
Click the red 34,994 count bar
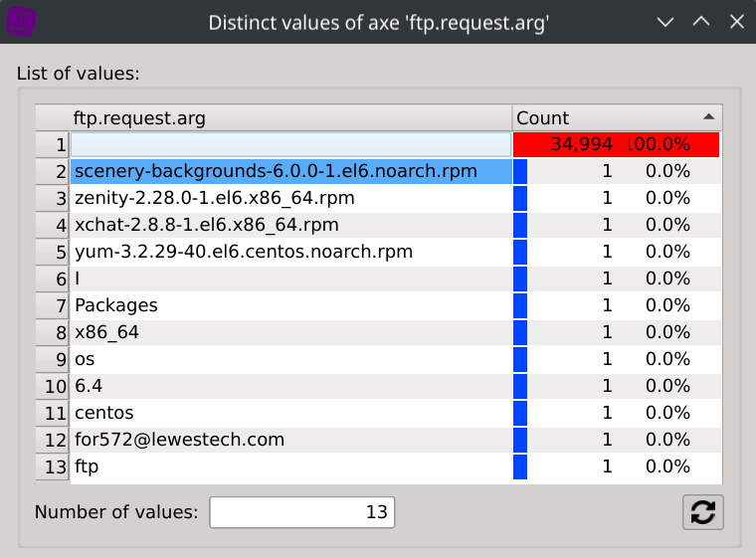[x=616, y=144]
